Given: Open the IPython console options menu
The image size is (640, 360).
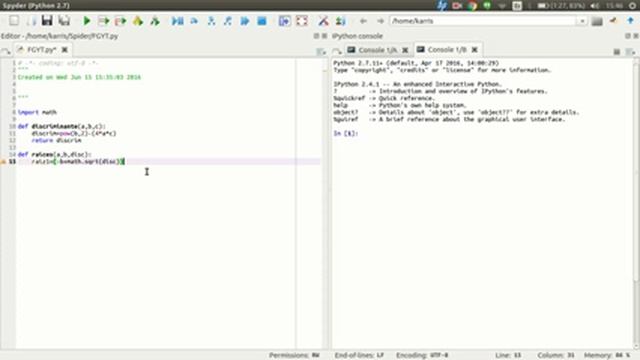Looking at the screenshot, I should (x=630, y=51).
